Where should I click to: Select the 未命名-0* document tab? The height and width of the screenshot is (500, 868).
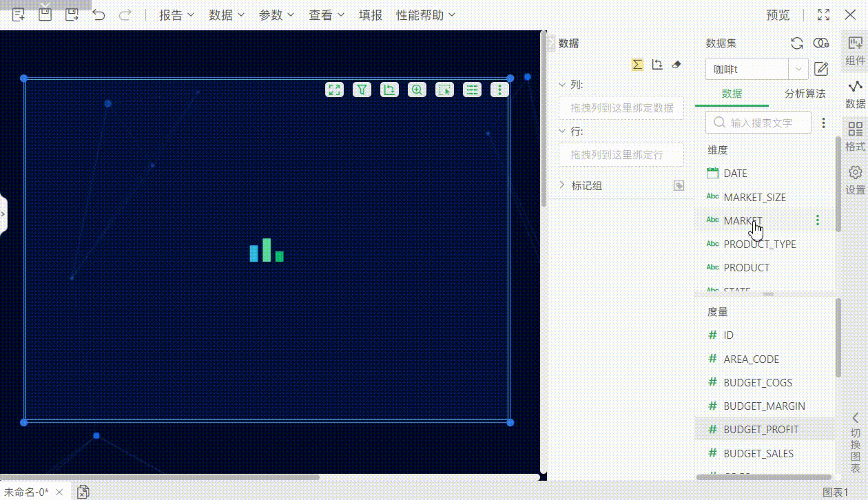tap(26, 492)
